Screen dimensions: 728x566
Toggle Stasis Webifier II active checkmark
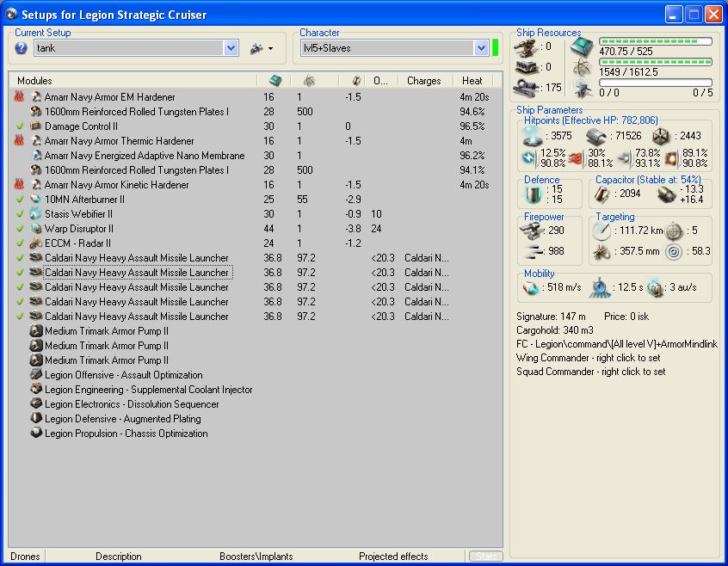(x=20, y=214)
